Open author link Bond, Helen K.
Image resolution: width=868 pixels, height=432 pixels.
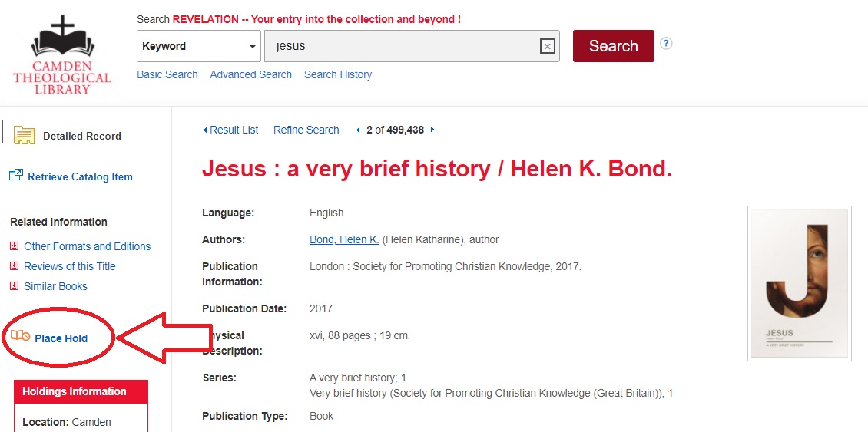pyautogui.click(x=343, y=239)
